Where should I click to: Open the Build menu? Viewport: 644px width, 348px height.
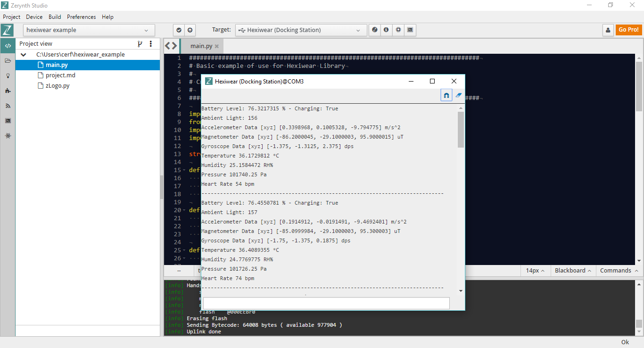click(55, 17)
